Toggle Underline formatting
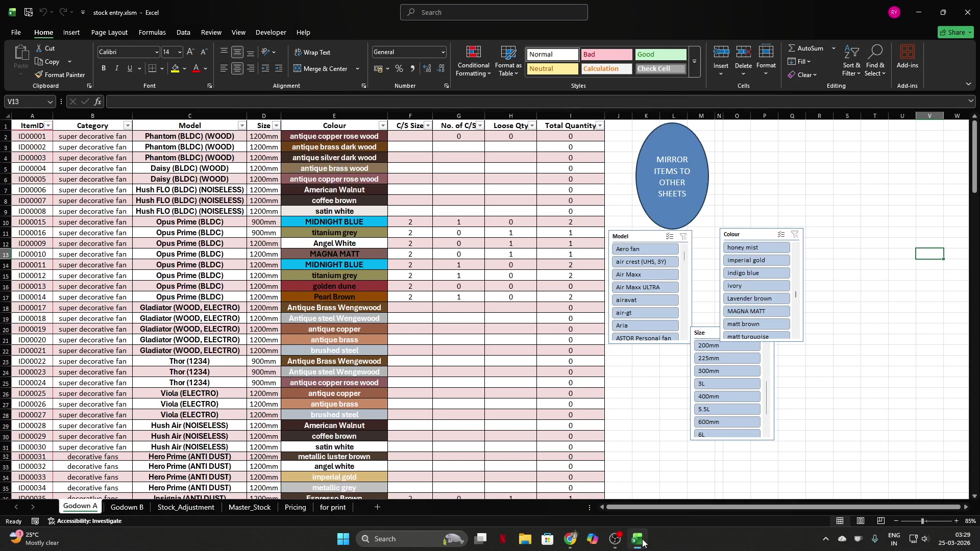980x551 pixels. click(x=130, y=68)
